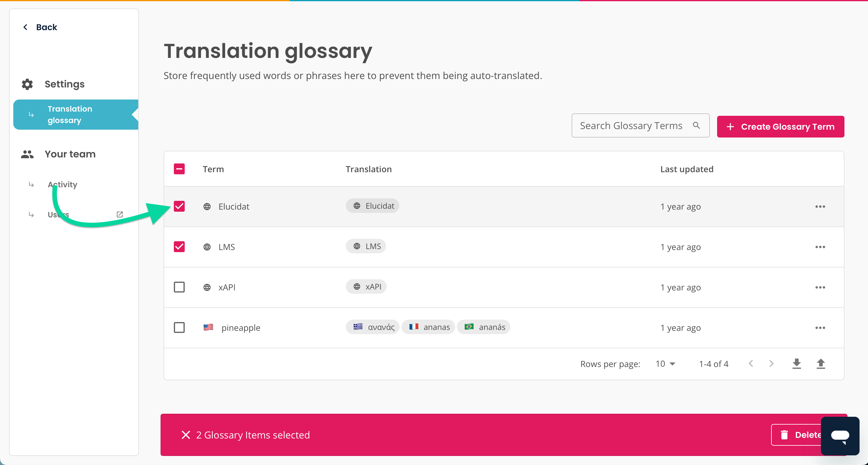Open the Activity sidebar item
868x465 pixels.
pyautogui.click(x=62, y=185)
